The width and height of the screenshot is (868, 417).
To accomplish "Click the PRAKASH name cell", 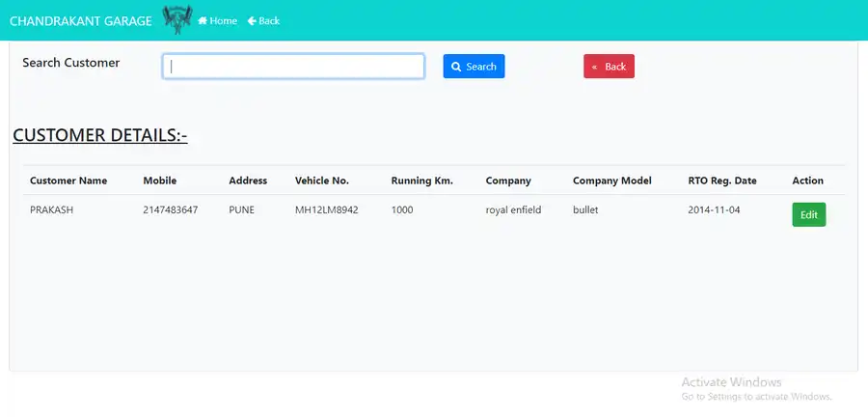I will click(x=52, y=209).
